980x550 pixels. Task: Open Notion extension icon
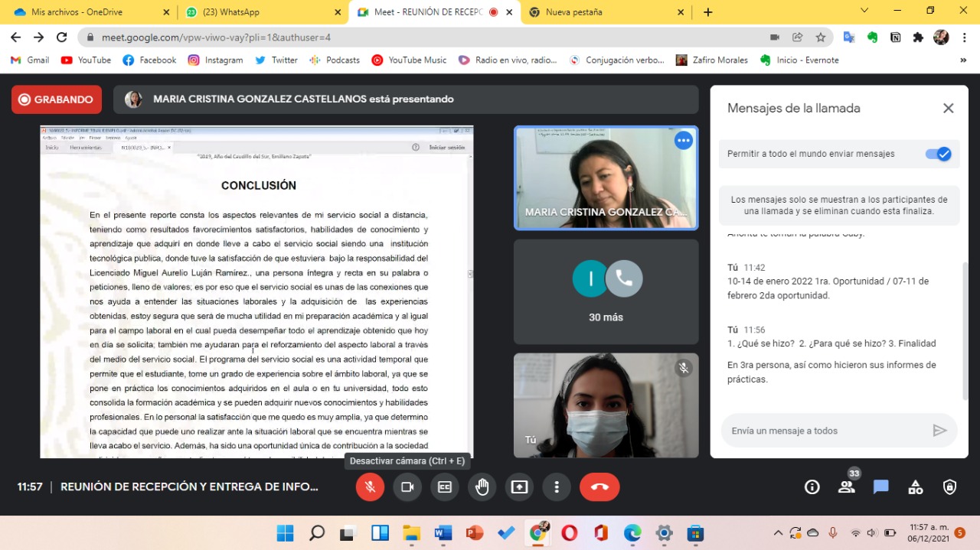click(895, 37)
